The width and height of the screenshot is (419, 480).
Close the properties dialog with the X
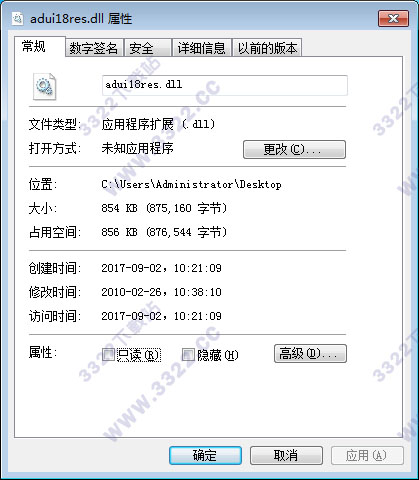point(393,18)
